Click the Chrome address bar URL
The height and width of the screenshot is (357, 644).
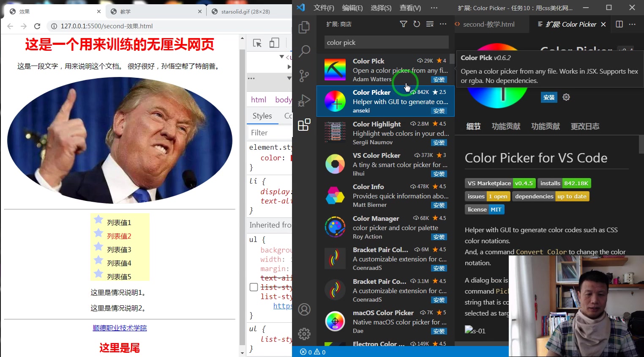(107, 26)
